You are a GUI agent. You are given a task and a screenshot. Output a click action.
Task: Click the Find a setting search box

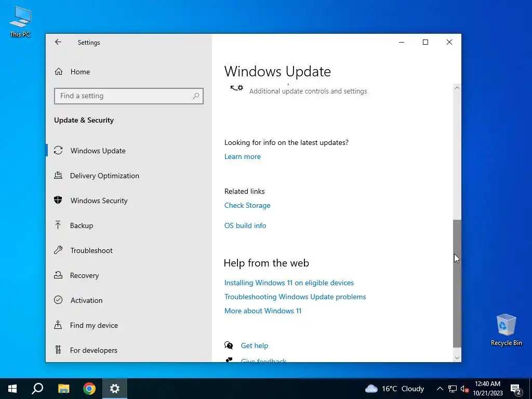[129, 96]
